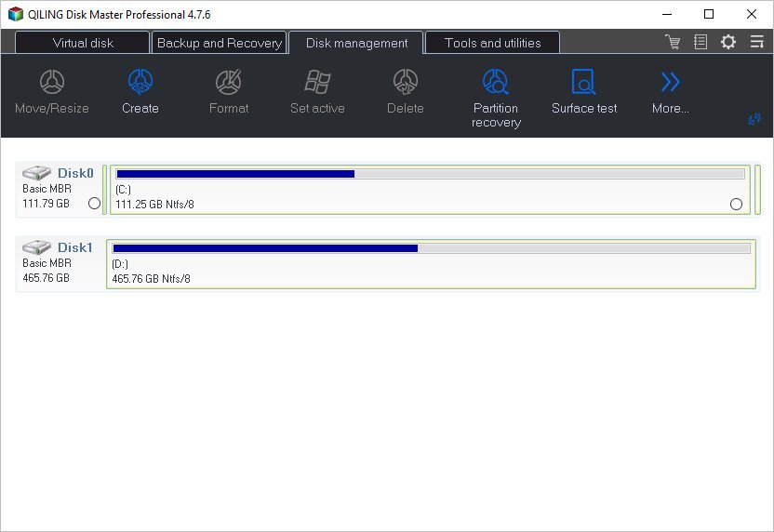Click the Set active tool
Viewport: 774px width, 532px height.
[x=317, y=92]
